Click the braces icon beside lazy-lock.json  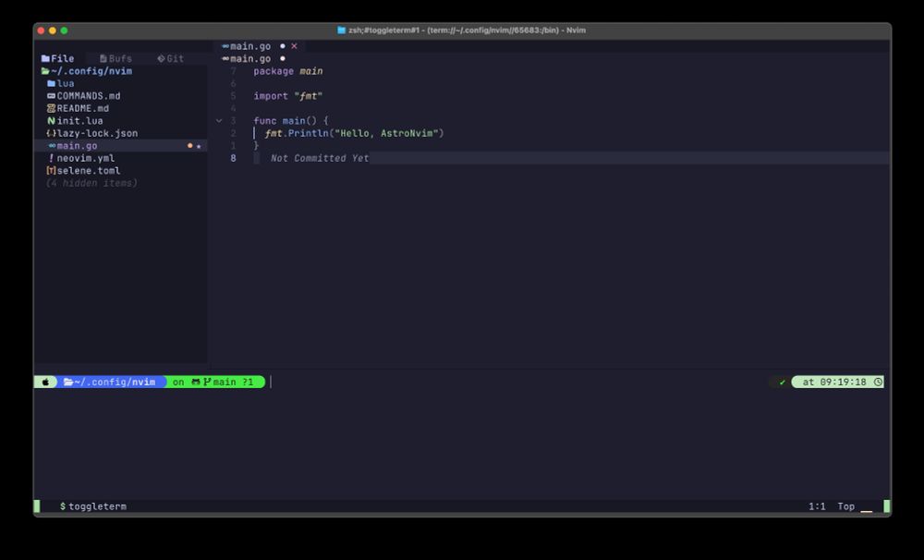coord(51,133)
